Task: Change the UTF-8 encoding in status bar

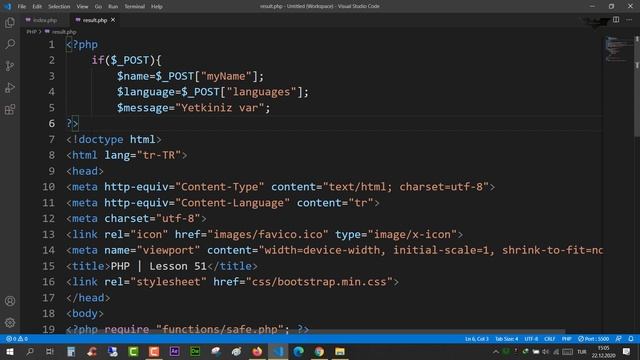Action: point(531,339)
